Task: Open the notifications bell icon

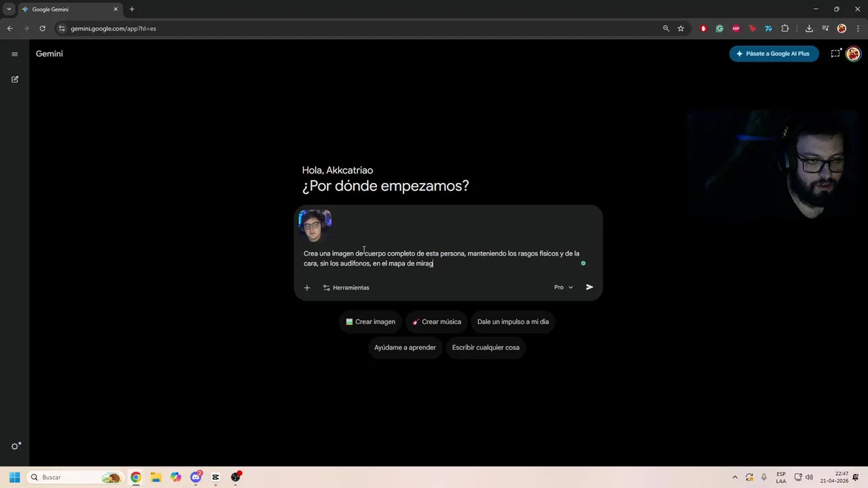Action: [x=856, y=477]
